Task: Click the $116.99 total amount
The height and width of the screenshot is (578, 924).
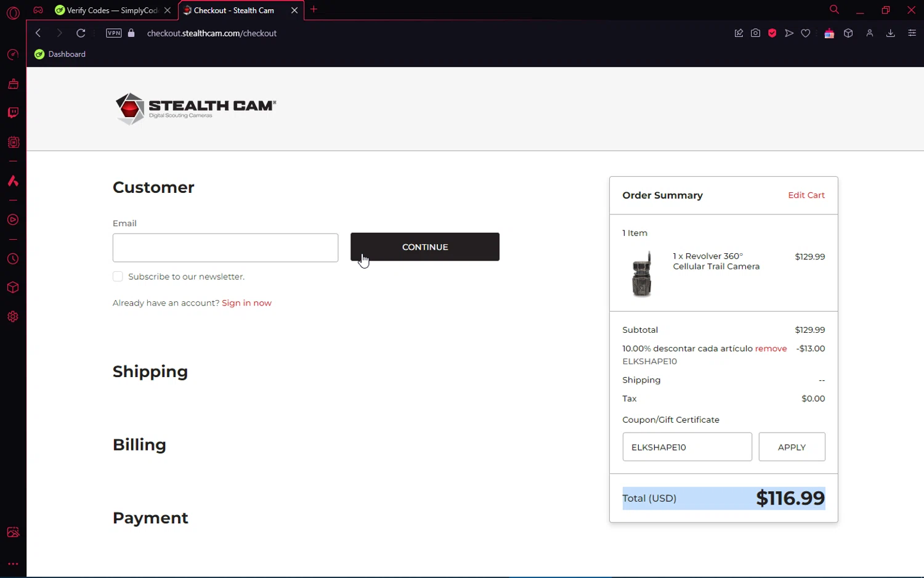Action: click(x=790, y=498)
